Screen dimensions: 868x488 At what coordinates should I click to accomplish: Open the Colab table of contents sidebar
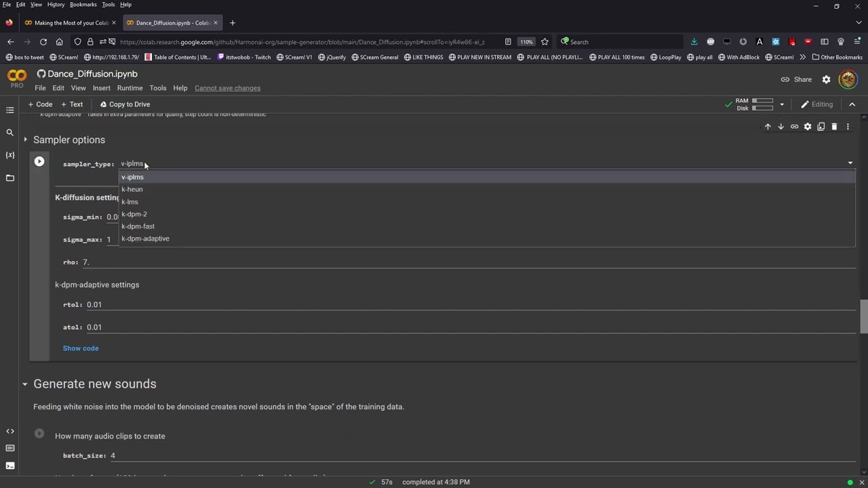[9, 110]
